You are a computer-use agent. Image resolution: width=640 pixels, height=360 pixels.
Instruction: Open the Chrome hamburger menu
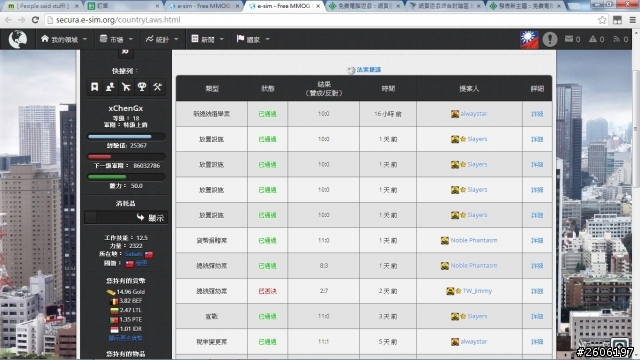[x=632, y=20]
